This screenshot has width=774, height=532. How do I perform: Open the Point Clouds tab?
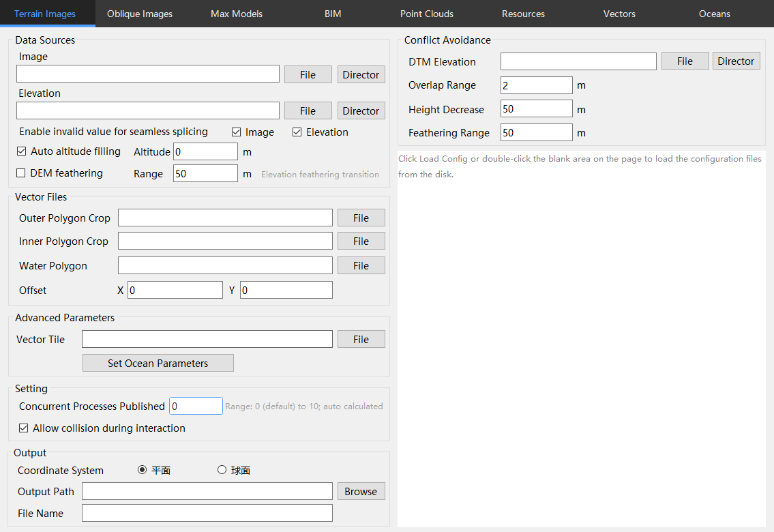(x=426, y=14)
